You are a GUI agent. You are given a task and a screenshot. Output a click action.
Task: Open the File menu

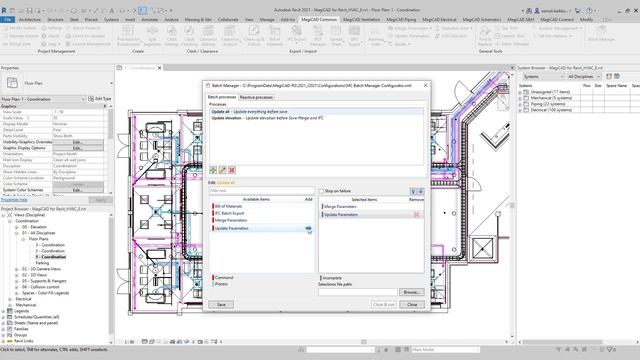pyautogui.click(x=8, y=19)
